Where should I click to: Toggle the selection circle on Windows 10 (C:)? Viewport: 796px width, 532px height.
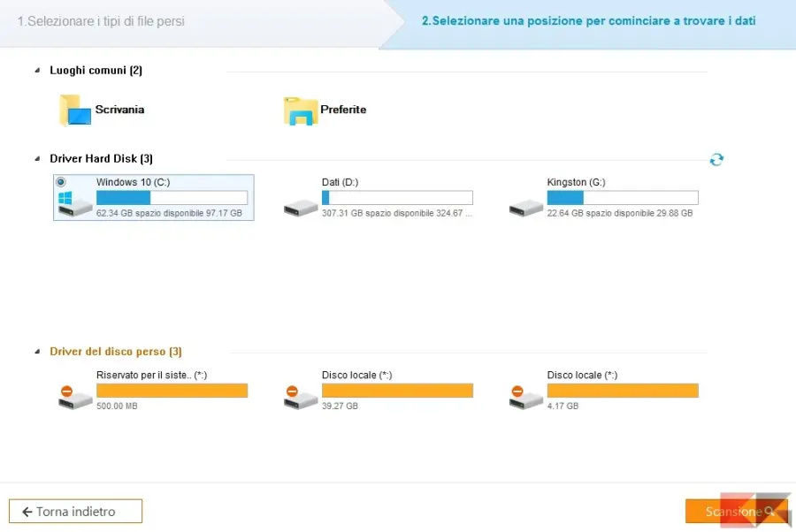pos(59,182)
